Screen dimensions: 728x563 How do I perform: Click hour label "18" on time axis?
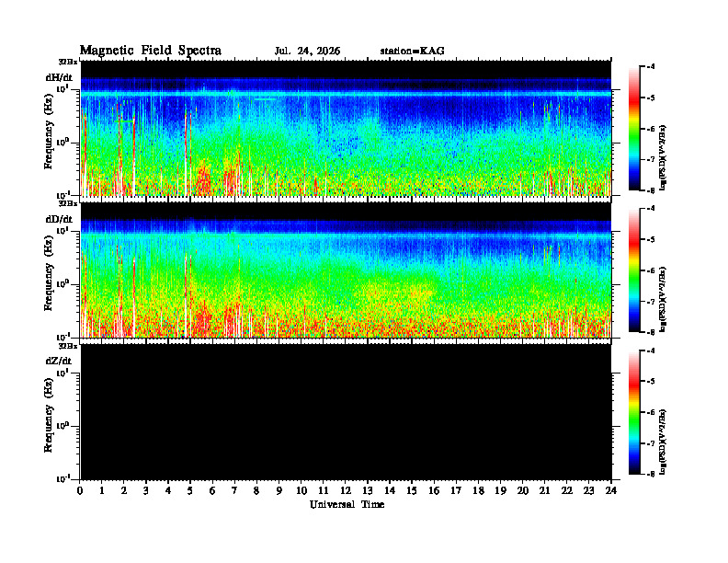478,491
